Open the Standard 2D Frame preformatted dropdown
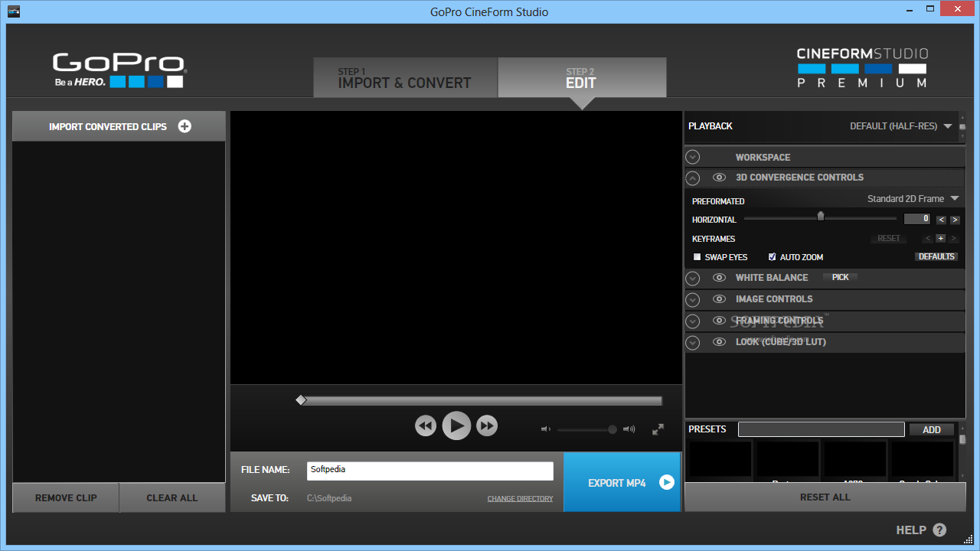980x551 pixels. 913,199
